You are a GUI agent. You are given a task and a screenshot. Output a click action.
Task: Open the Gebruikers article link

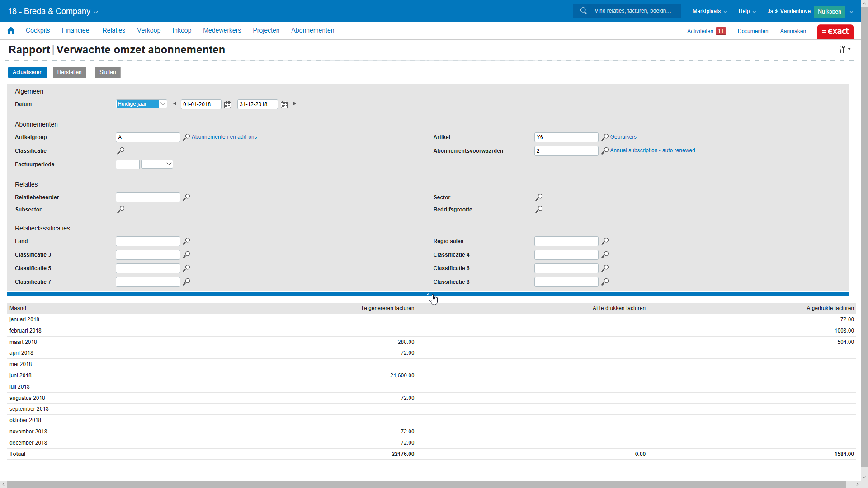coord(623,137)
